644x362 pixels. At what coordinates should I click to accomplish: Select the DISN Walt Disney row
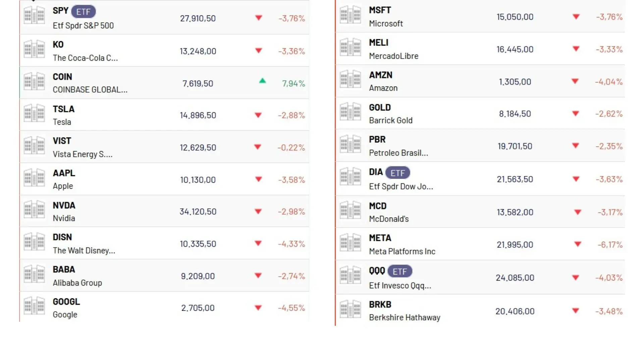tap(164, 243)
